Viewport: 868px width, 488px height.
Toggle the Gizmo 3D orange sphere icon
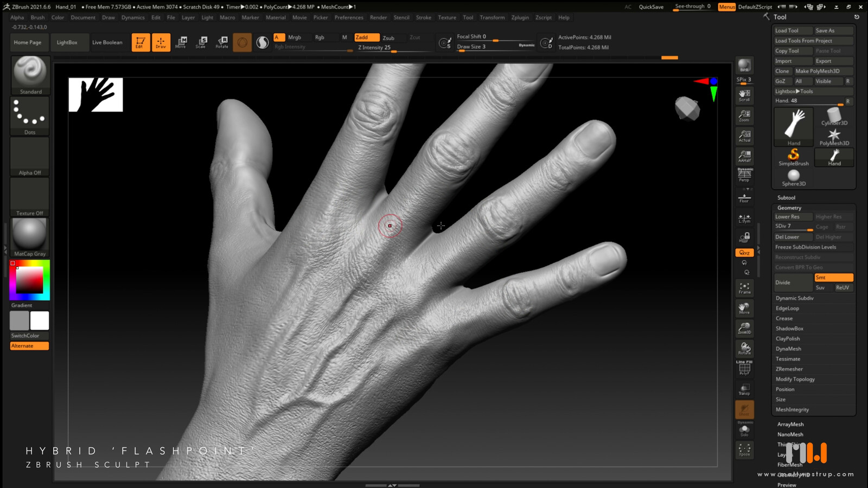click(242, 42)
